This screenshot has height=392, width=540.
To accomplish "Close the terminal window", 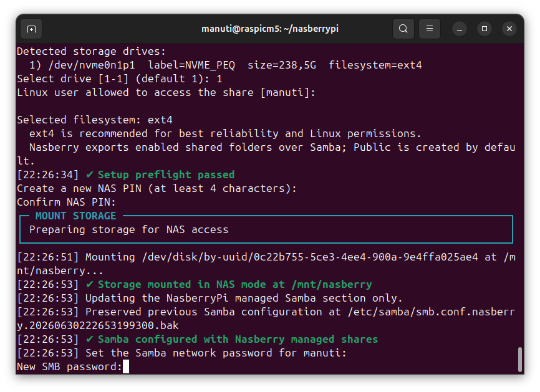I will (x=509, y=29).
